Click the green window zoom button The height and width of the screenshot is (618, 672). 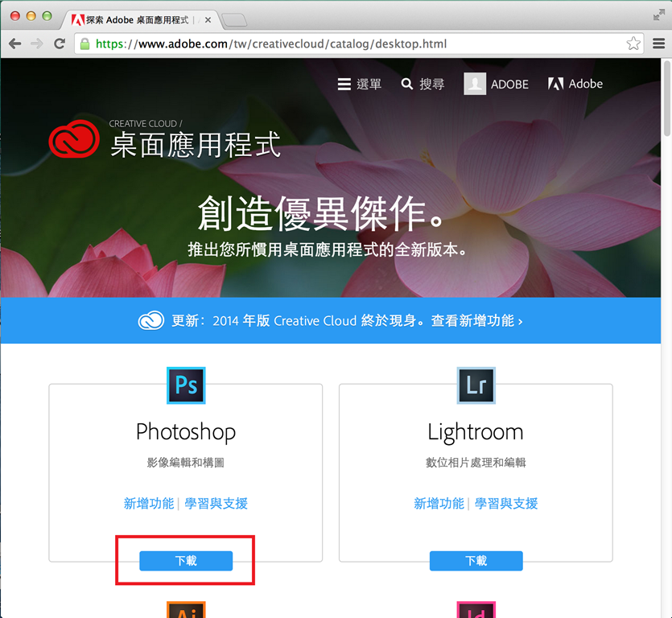point(47,16)
